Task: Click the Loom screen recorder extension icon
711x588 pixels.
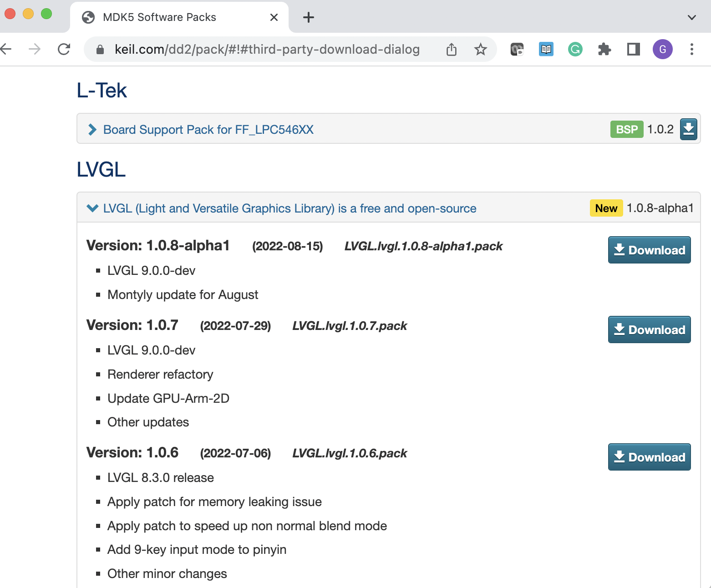Action: pyautogui.click(x=517, y=49)
